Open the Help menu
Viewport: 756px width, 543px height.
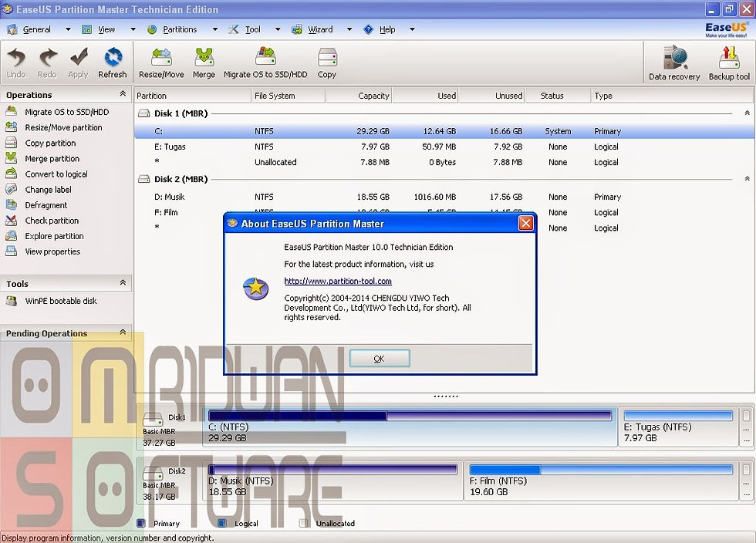[387, 29]
